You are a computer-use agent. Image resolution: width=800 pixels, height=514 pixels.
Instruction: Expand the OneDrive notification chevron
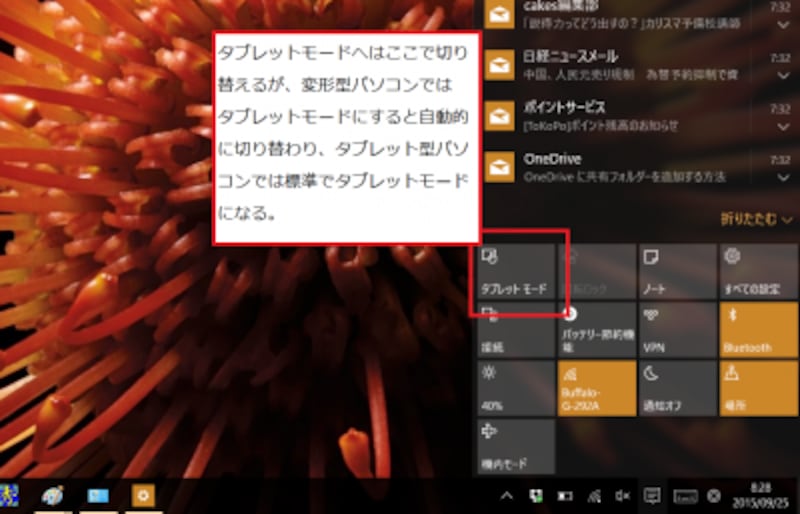(783, 177)
